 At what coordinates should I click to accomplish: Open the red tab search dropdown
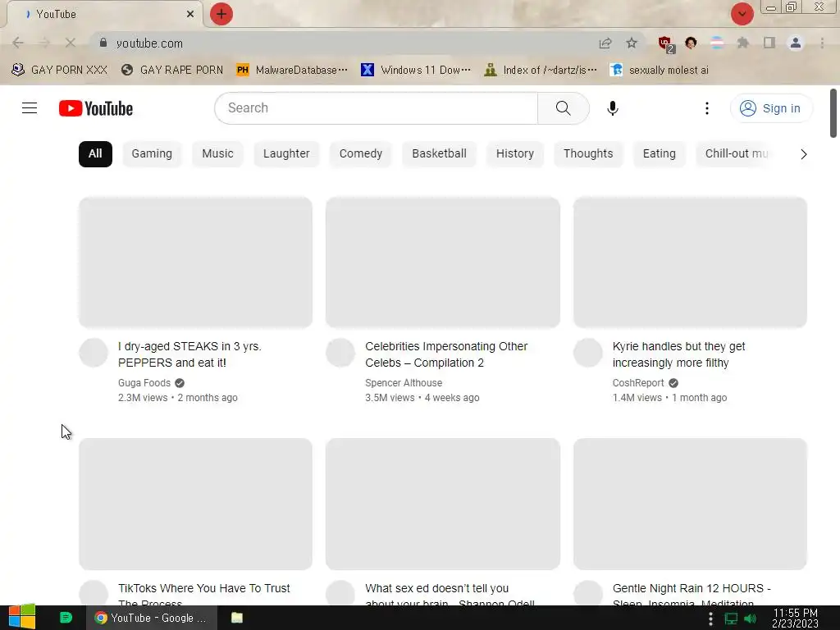[742, 14]
